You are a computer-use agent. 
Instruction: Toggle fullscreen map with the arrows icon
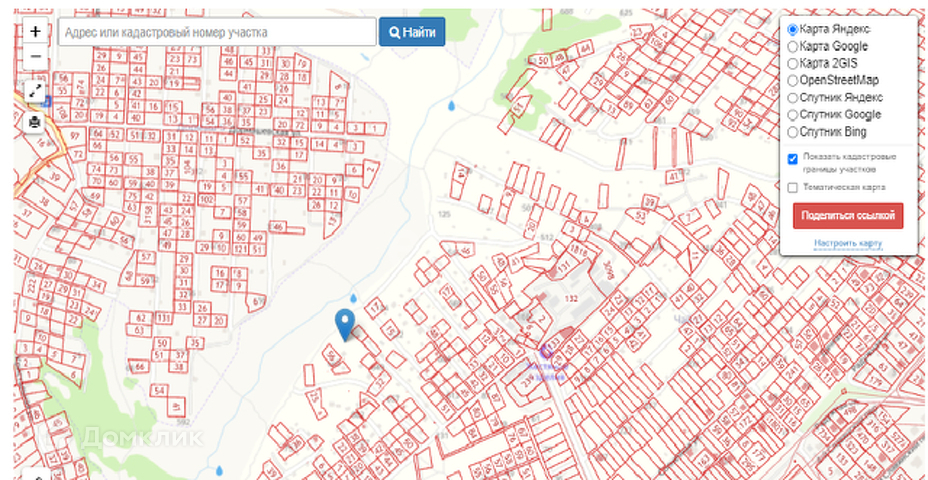(x=35, y=92)
